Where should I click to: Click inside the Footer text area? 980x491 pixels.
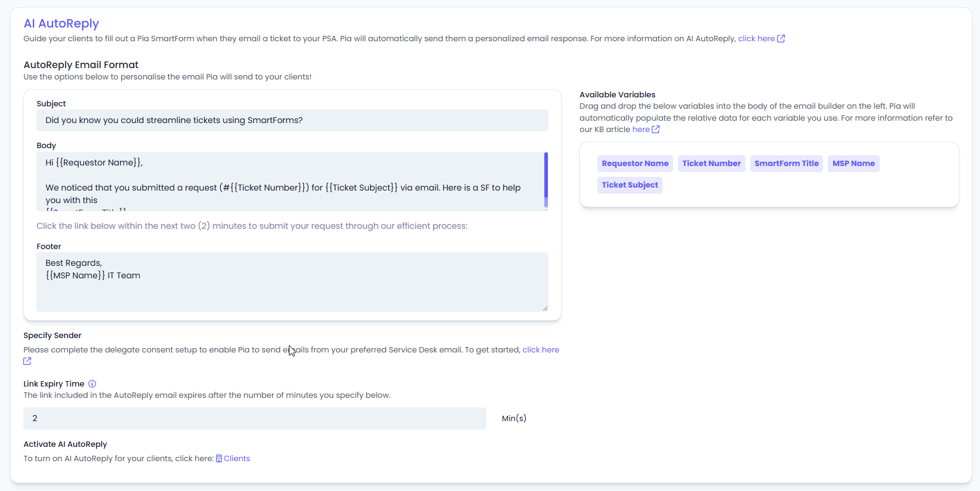pyautogui.click(x=292, y=282)
